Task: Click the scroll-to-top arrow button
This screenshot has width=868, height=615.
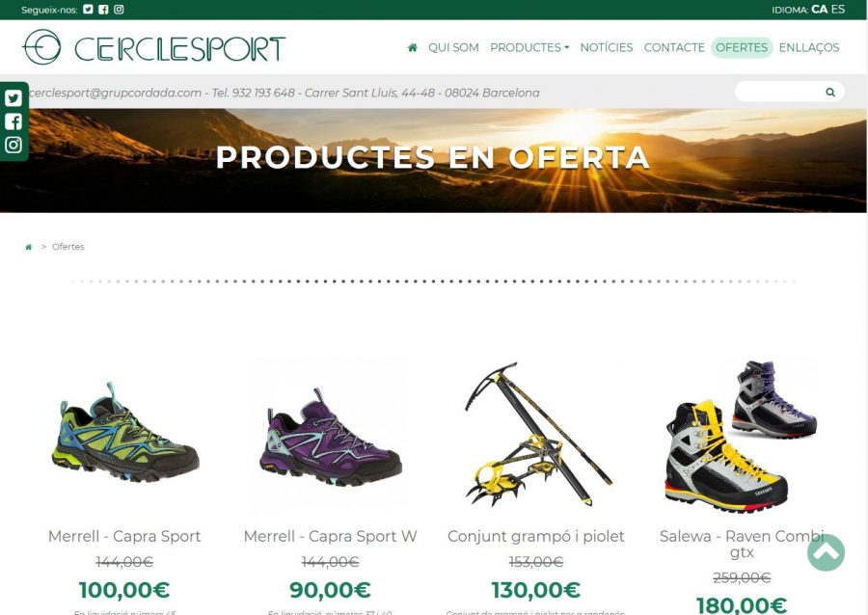Action: point(826,552)
